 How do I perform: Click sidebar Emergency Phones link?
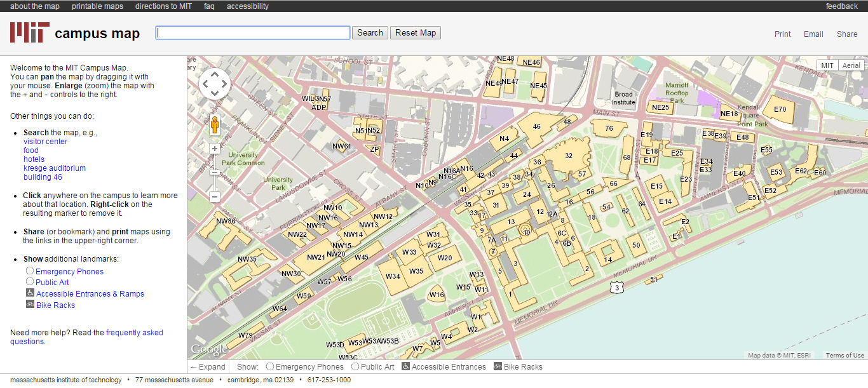pos(69,272)
